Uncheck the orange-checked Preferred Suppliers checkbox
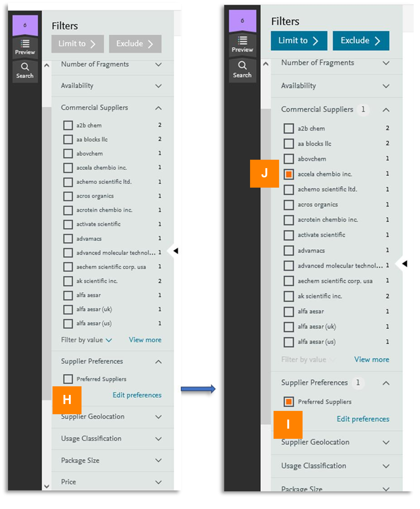Screen dimensions: 420x509 [289, 402]
